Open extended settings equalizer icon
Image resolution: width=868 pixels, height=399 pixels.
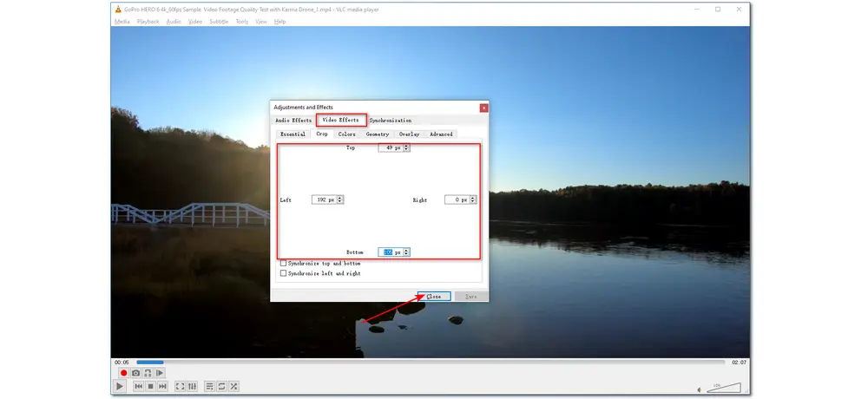[x=192, y=386]
